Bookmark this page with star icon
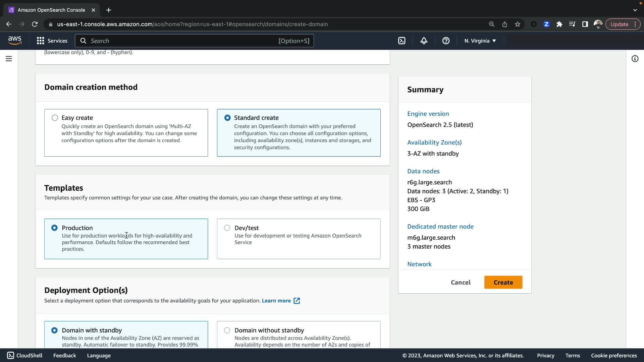644x362 pixels. coord(518,24)
